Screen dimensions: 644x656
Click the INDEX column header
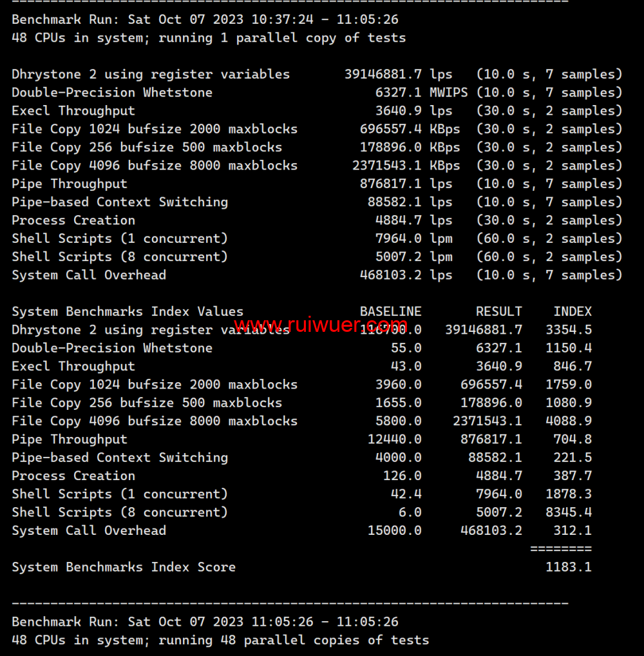click(572, 311)
